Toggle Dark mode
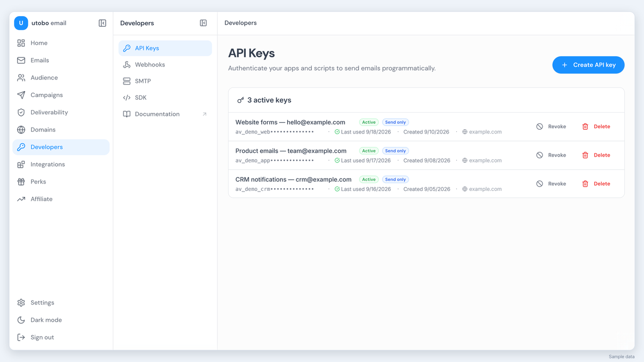The image size is (644, 362). [x=61, y=320]
